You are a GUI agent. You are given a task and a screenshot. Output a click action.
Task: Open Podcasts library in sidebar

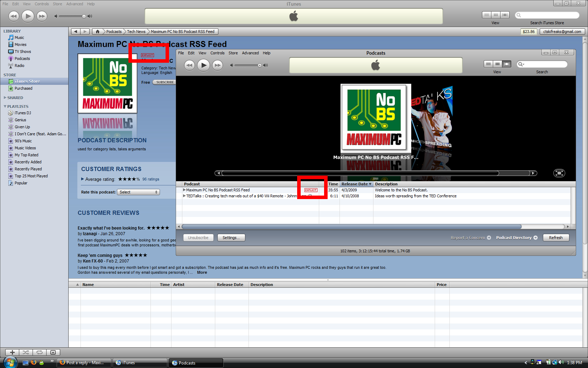tap(22, 59)
